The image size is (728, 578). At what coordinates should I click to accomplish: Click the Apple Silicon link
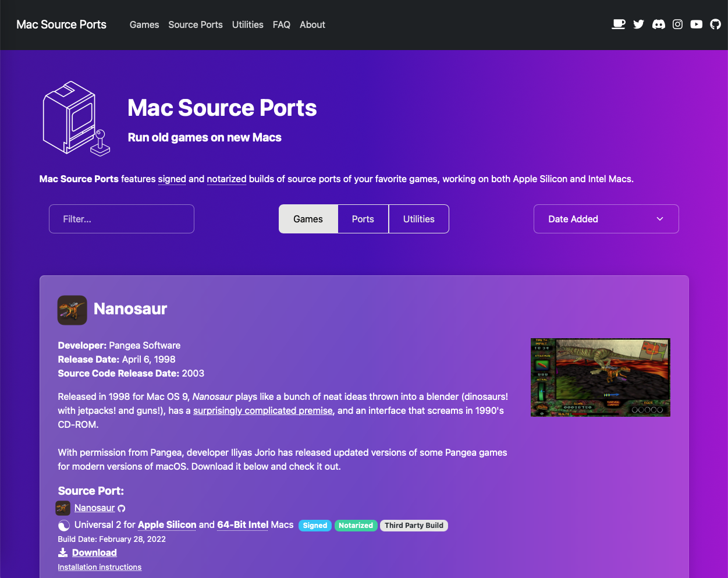coord(167,524)
